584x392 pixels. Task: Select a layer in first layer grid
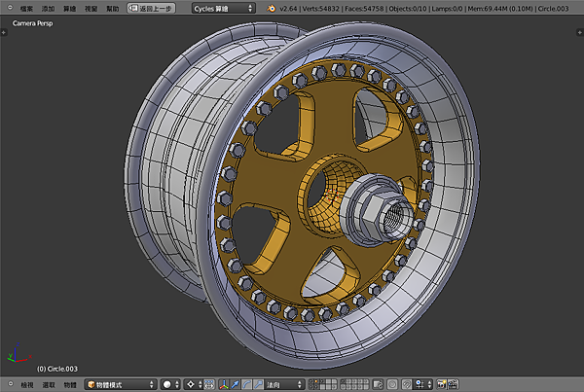323,384
